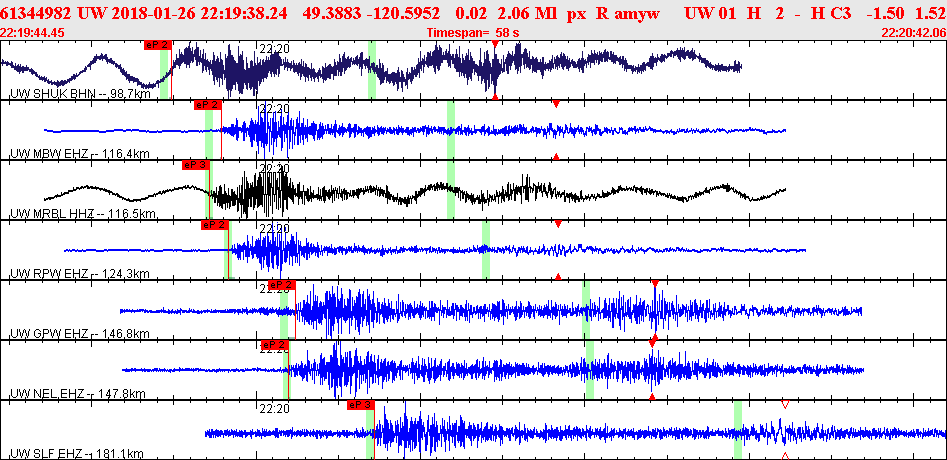
Task: Click the red top triangle marker on SHUK trace
Action: [495, 44]
